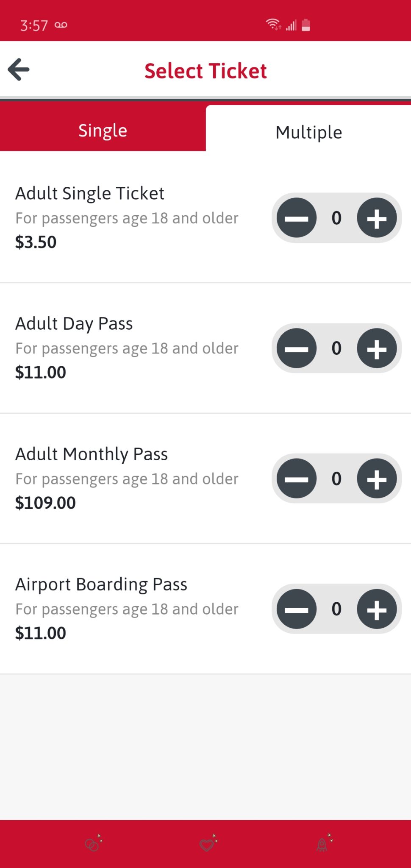Tap the Wi-Fi status icon
The width and height of the screenshot is (411, 868).
click(273, 25)
